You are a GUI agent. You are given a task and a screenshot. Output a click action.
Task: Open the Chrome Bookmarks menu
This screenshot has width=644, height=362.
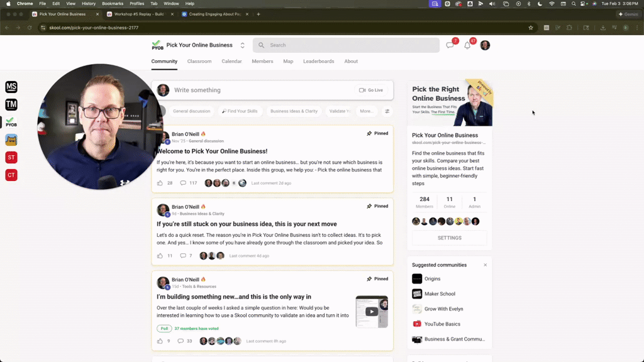[113, 4]
